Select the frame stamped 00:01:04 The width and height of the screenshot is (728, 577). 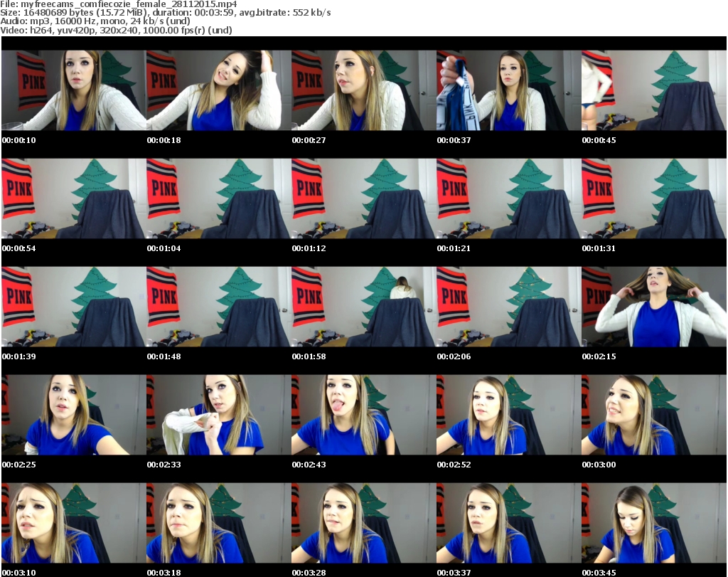219,198
